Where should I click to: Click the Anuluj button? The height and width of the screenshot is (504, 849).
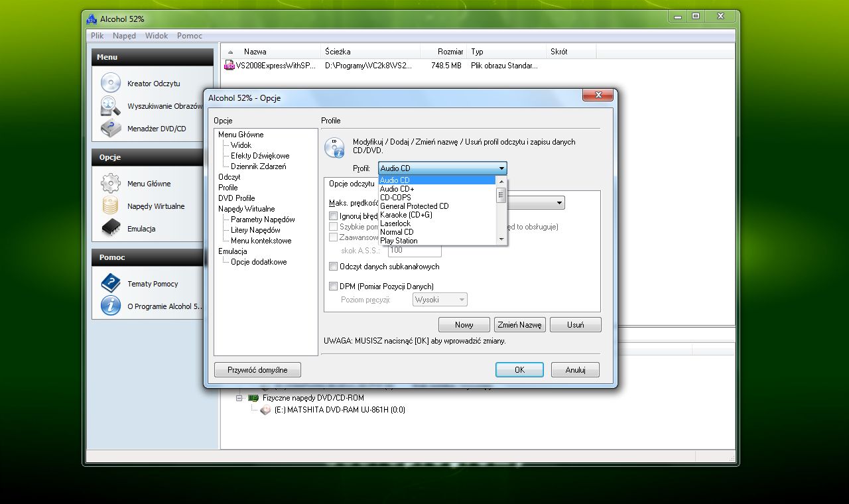click(575, 370)
